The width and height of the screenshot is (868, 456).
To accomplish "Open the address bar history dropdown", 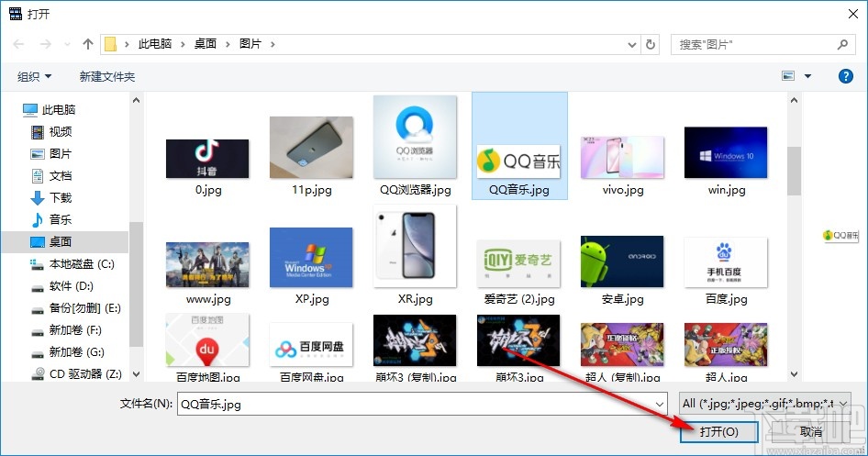I will tap(631, 45).
